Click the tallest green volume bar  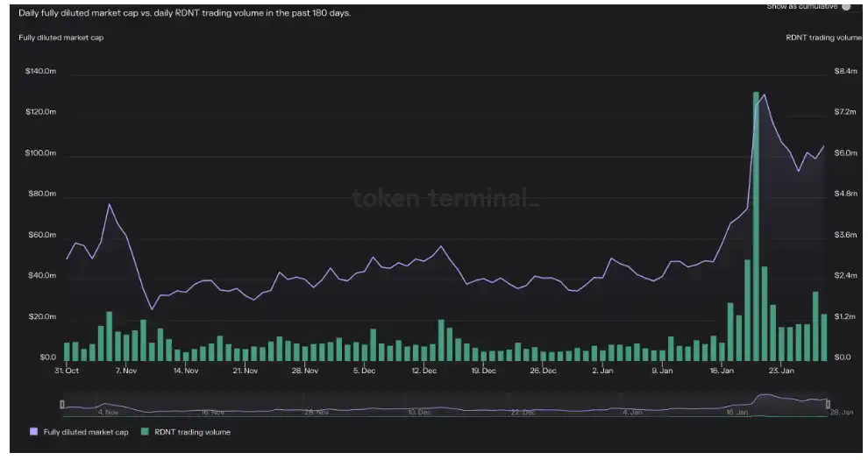coord(756,226)
